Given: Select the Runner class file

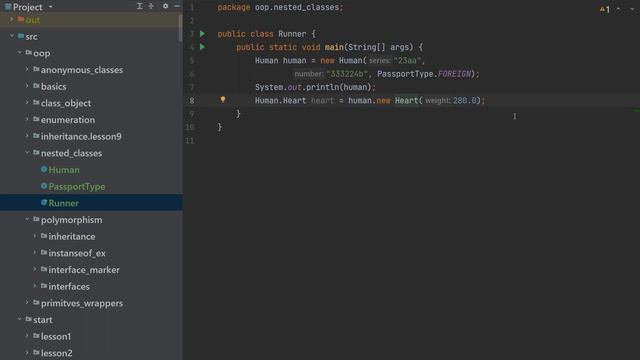Looking at the screenshot, I should click(63, 203).
